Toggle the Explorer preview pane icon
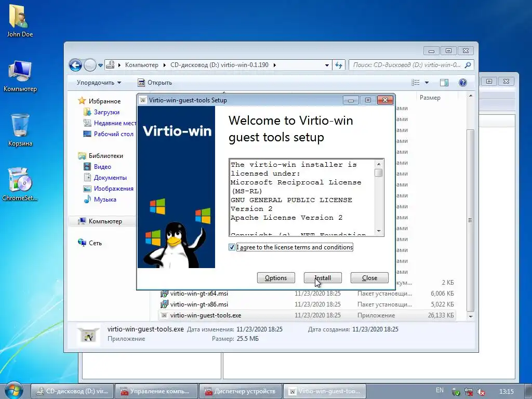Image resolution: width=532 pixels, height=399 pixels. click(444, 83)
